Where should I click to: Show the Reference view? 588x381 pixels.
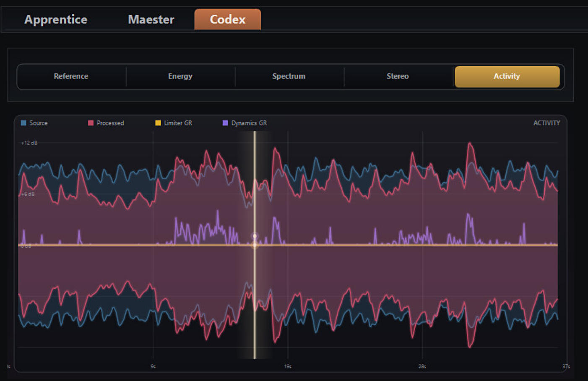point(71,76)
